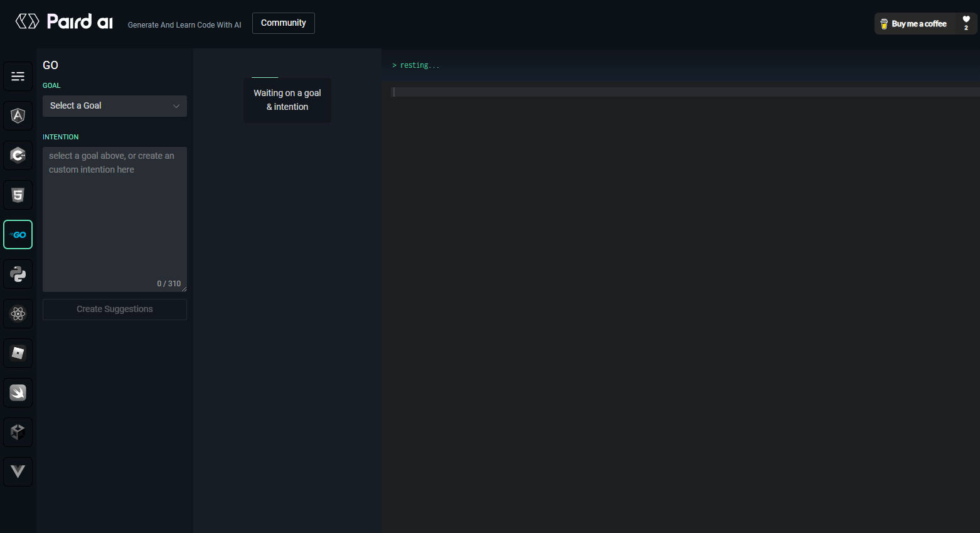Click the Create Suggestions button

[115, 310]
